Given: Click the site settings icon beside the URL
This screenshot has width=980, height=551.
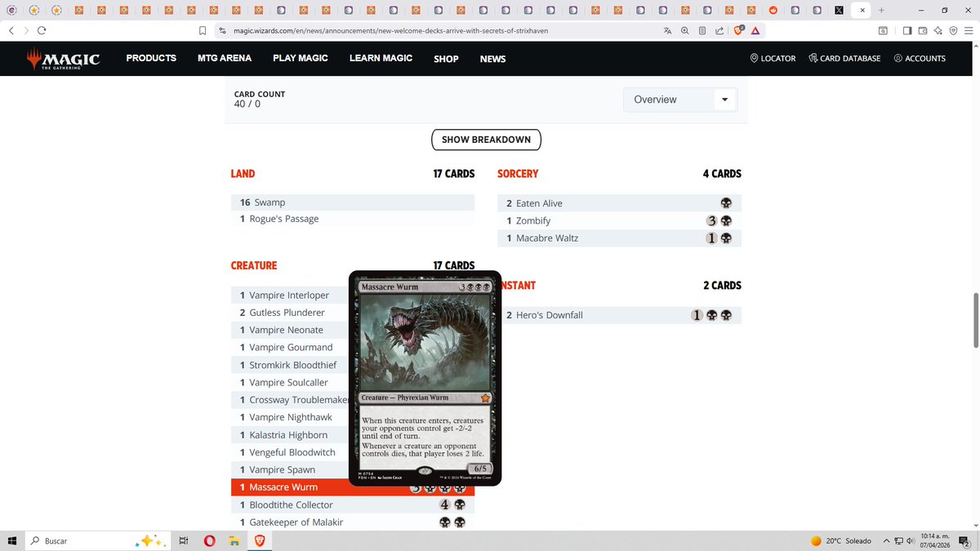Looking at the screenshot, I should [x=221, y=30].
